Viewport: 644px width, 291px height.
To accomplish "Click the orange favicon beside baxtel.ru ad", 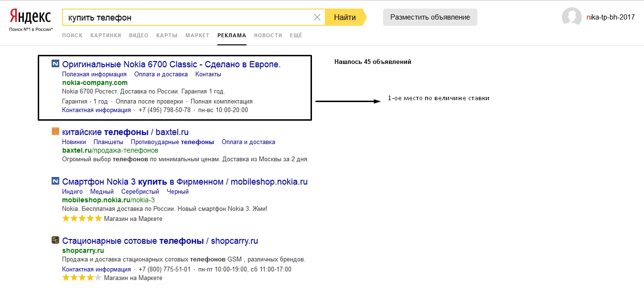I will (x=55, y=132).
